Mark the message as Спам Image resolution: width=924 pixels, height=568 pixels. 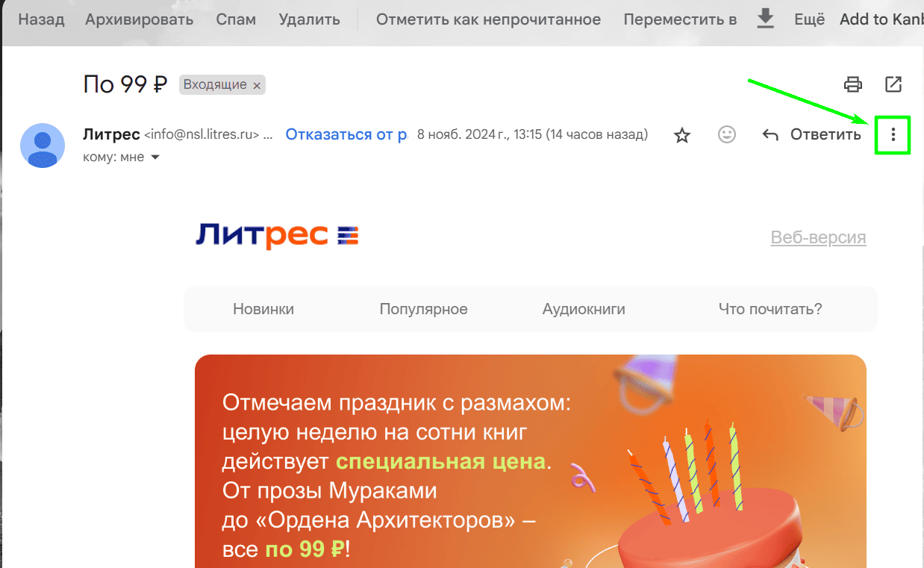pos(236,19)
